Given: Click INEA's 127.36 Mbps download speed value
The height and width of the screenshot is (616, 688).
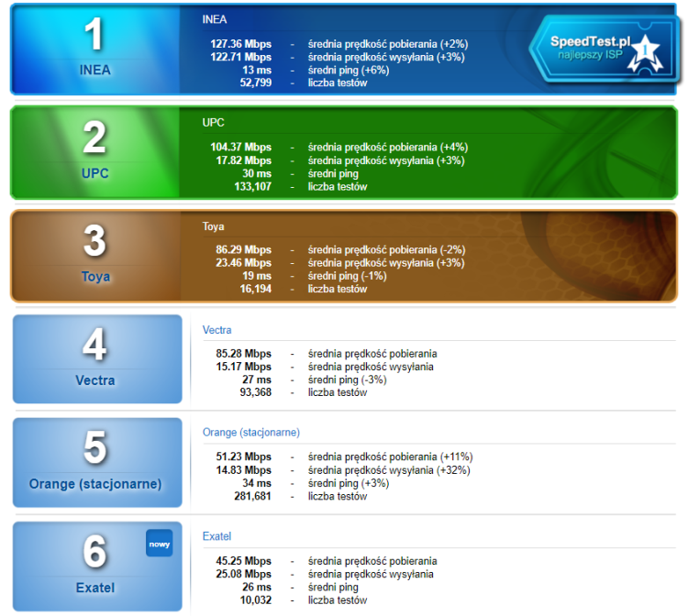Looking at the screenshot, I should [240, 44].
